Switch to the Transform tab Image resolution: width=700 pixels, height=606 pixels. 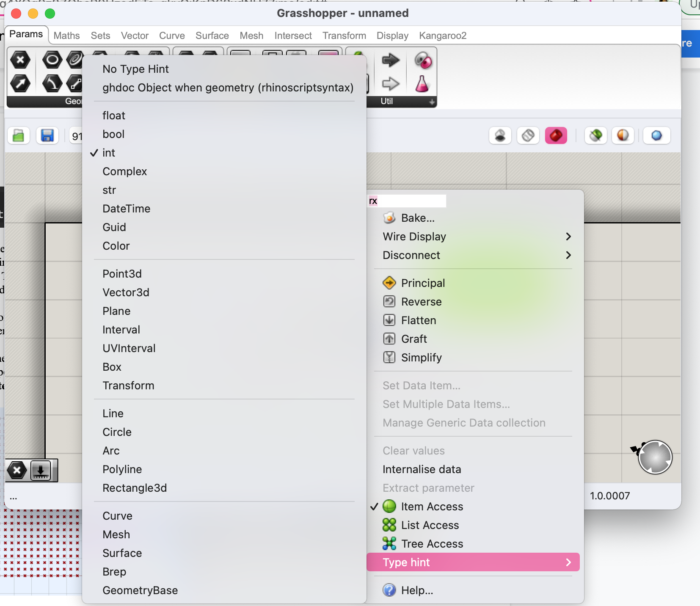344,36
